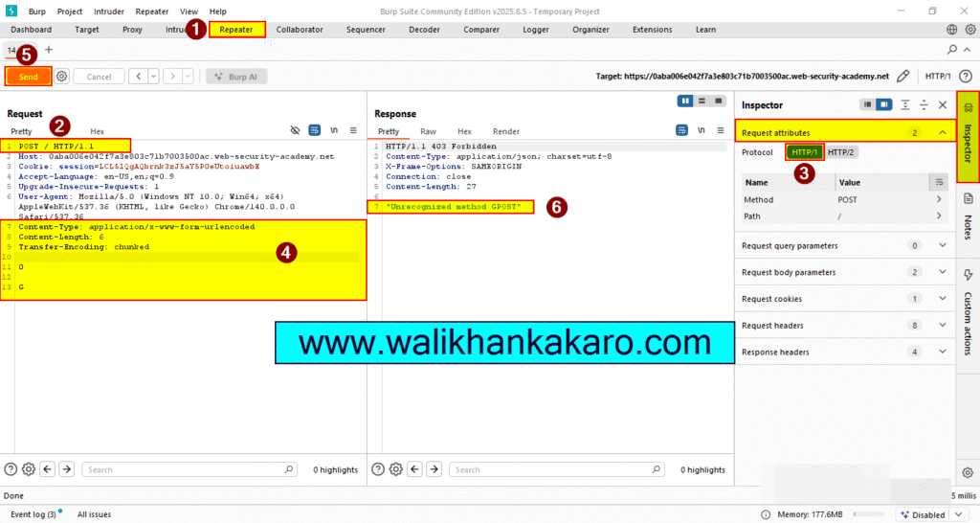
Task: Open the Learn tab
Action: click(705, 30)
